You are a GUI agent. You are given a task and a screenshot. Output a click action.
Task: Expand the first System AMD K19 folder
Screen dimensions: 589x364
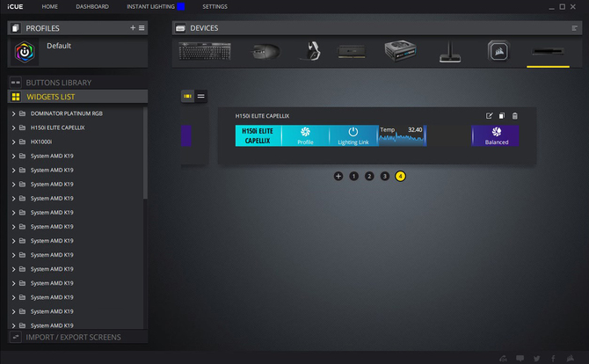pyautogui.click(x=13, y=156)
